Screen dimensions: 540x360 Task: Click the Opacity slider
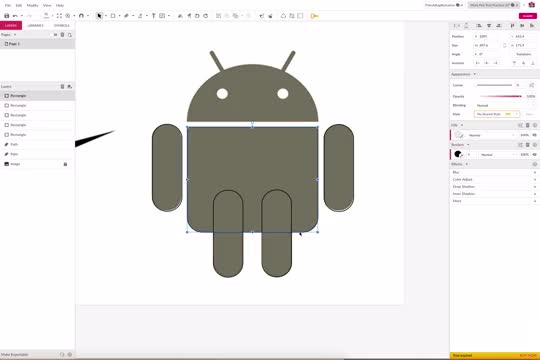tap(501, 96)
